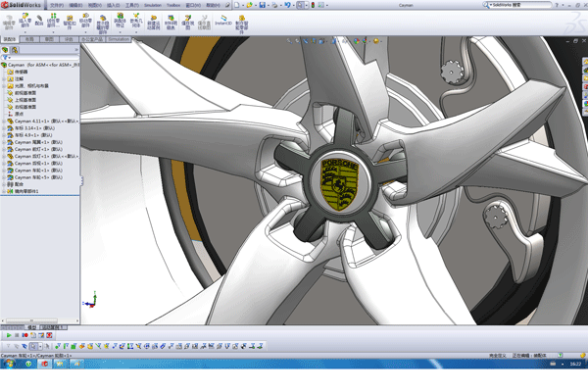Viewport: 588px width, 392px height.
Task: Open the dropdown under Assembly Features
Action: (120, 31)
